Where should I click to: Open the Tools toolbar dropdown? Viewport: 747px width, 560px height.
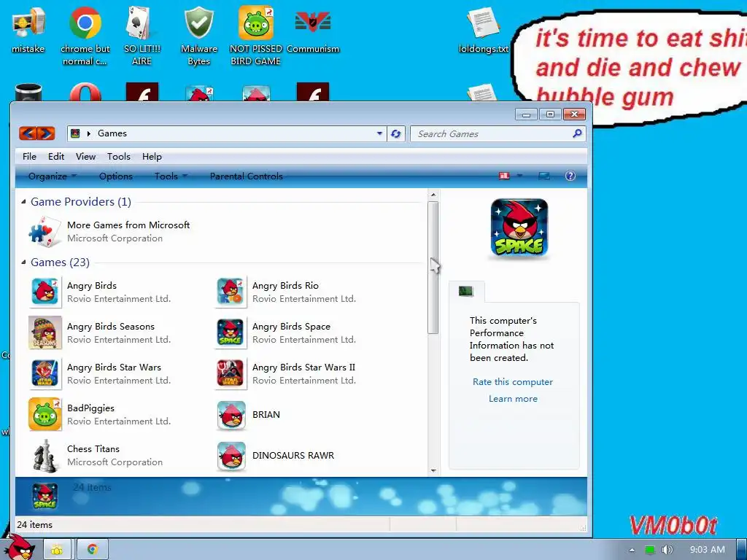tap(171, 176)
